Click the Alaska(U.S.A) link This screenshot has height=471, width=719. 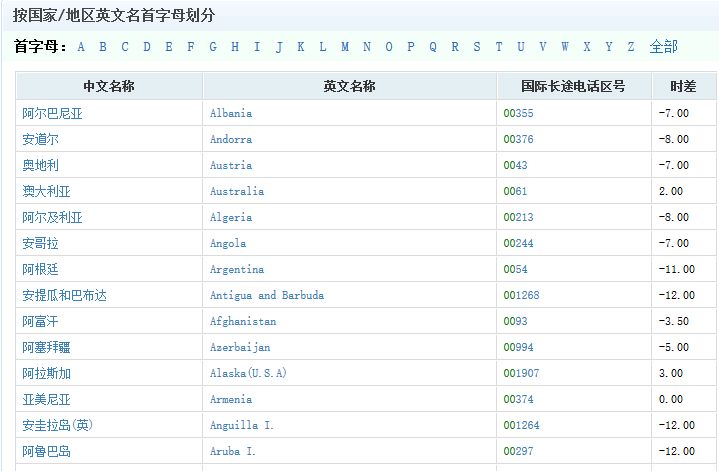(248, 374)
